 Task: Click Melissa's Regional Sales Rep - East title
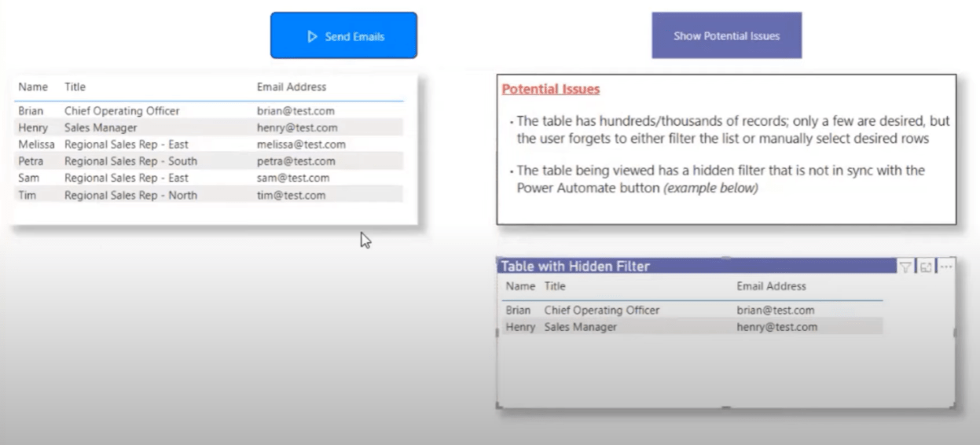pos(127,145)
